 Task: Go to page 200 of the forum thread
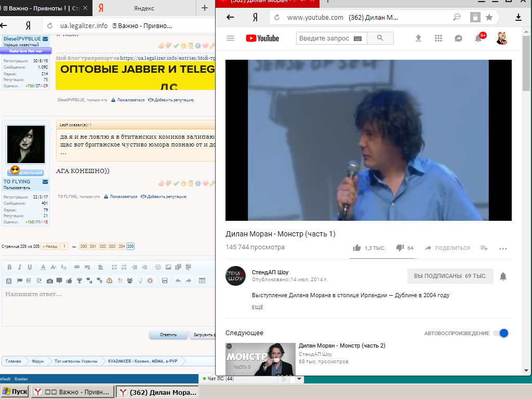tap(84, 246)
